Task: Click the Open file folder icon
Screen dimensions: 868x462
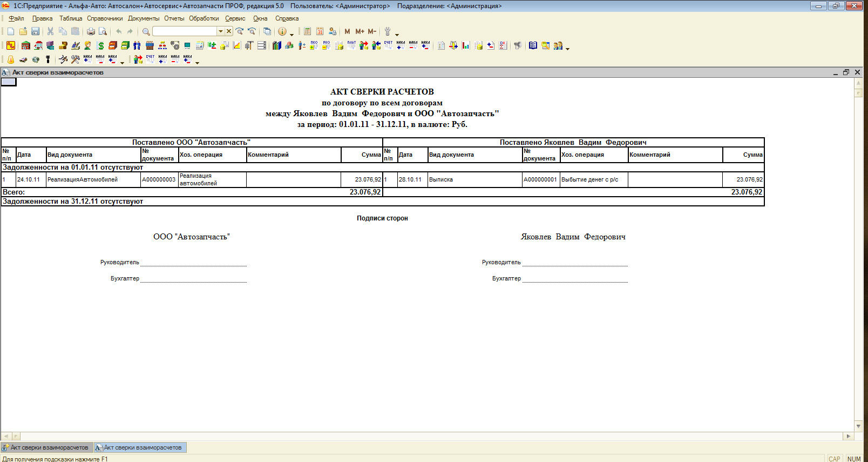Action: 23,31
